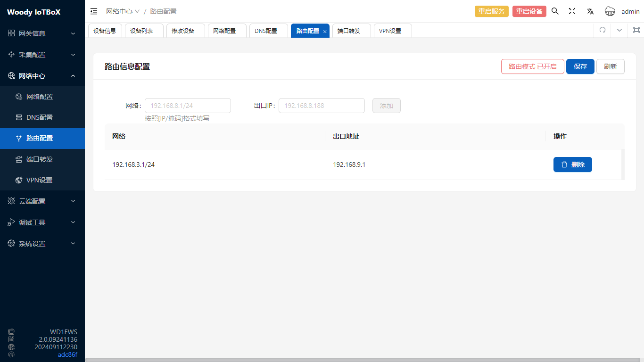Toggle the 路由模式 已开启 button
The image size is (644, 362).
[532, 66]
